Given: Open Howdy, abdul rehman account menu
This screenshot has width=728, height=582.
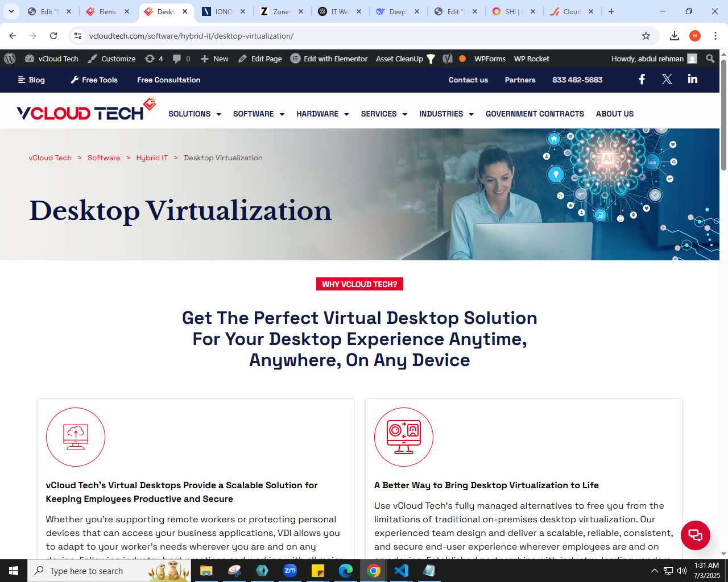Looking at the screenshot, I should [x=654, y=59].
